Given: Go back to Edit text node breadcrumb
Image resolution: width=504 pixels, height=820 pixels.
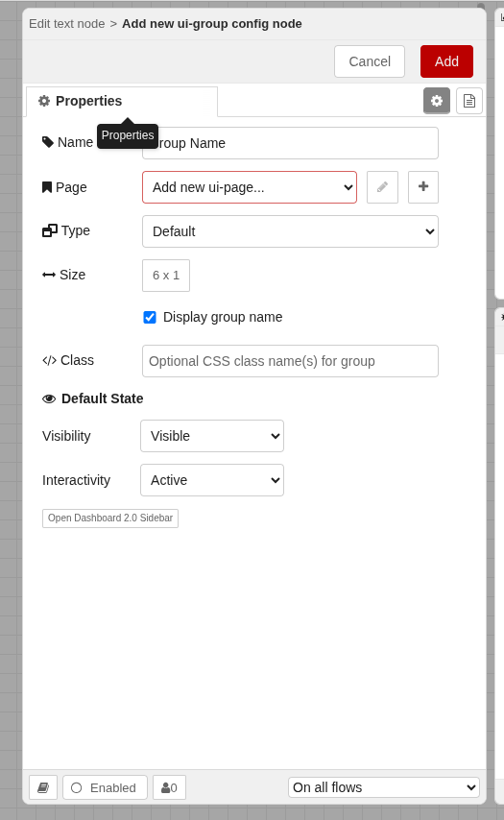Looking at the screenshot, I should coord(67,24).
